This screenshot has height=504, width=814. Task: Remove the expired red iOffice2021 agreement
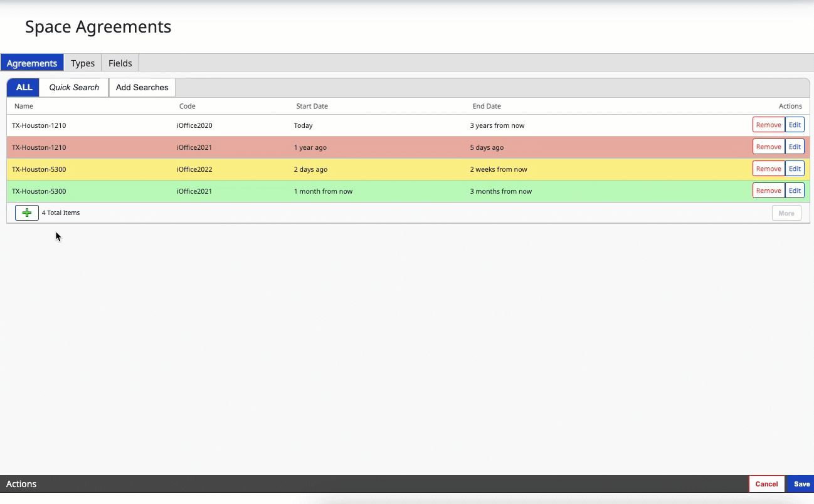click(x=768, y=146)
